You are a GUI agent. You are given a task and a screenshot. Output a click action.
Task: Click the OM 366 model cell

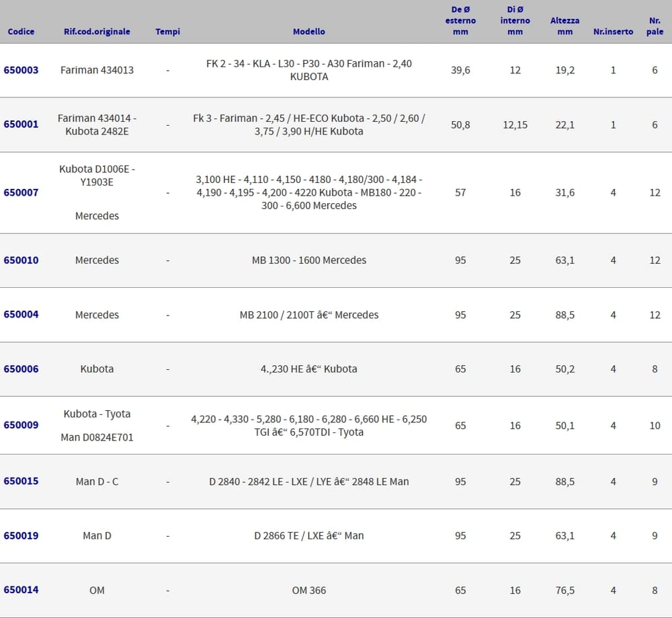pyautogui.click(x=308, y=590)
